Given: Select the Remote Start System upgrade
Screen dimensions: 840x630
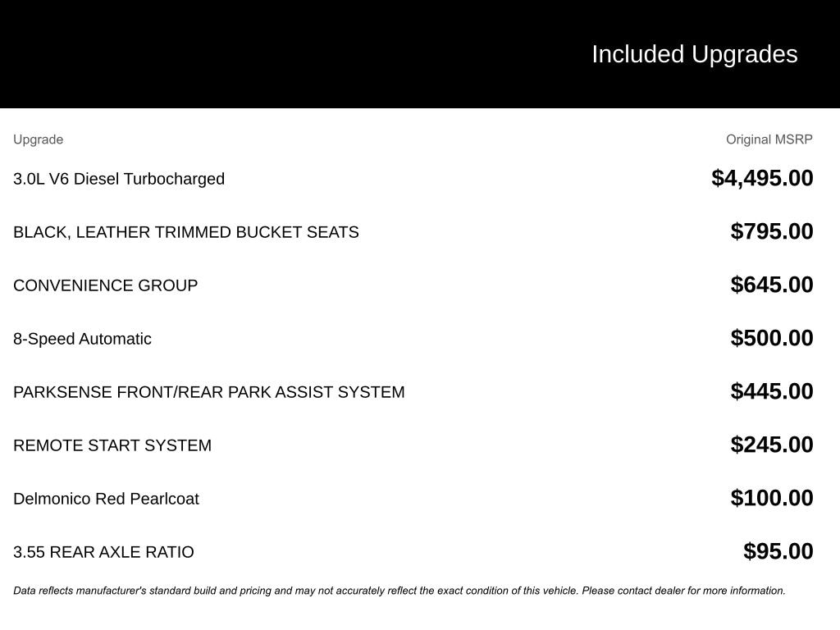Looking at the screenshot, I should [112, 445].
